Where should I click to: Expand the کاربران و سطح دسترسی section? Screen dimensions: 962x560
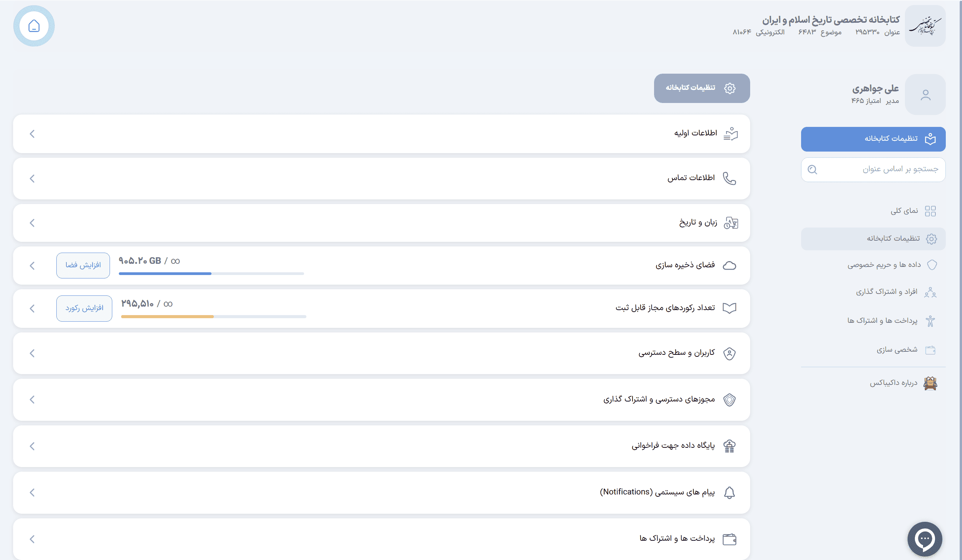pos(32,353)
